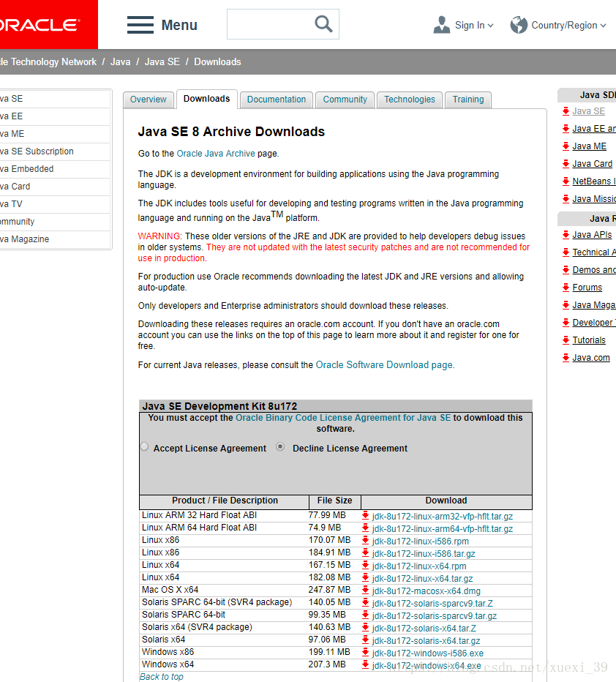
Task: Click download arrow for jdk-8u172-macosx-x64.dmg
Action: 365,591
